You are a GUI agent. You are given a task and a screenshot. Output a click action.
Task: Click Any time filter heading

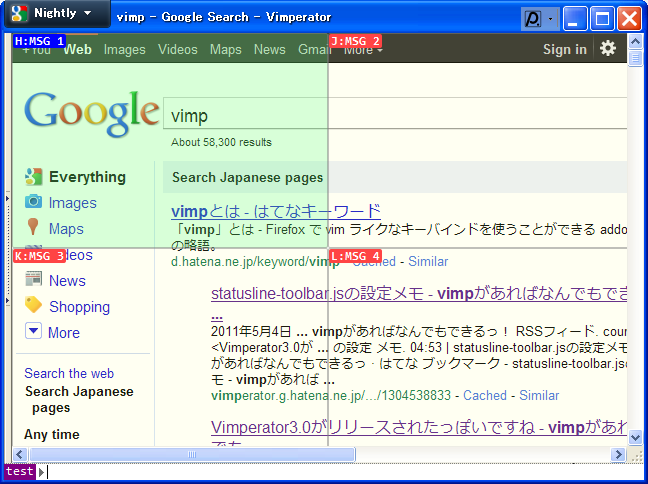pyautogui.click(x=52, y=434)
